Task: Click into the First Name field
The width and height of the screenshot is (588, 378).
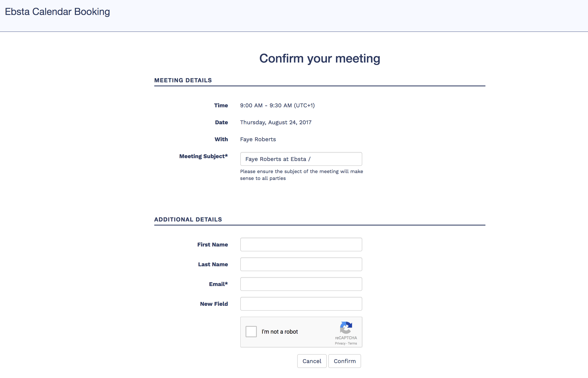Action: (301, 244)
